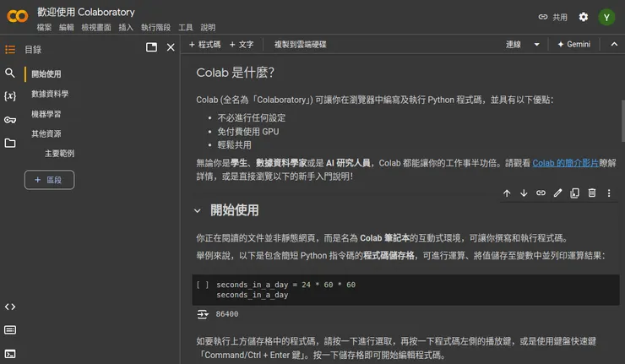Open the variables {x} panel
Viewport: 625px width, 364px height.
10,96
